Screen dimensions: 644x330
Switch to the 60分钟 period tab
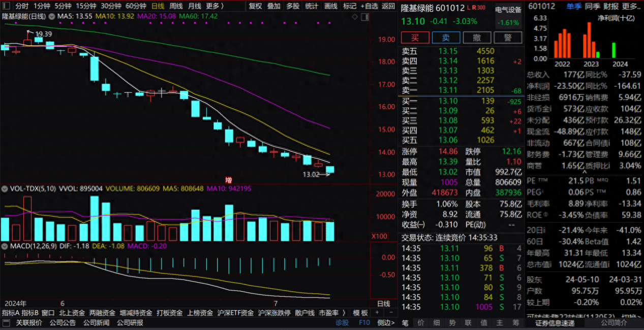tap(136, 6)
